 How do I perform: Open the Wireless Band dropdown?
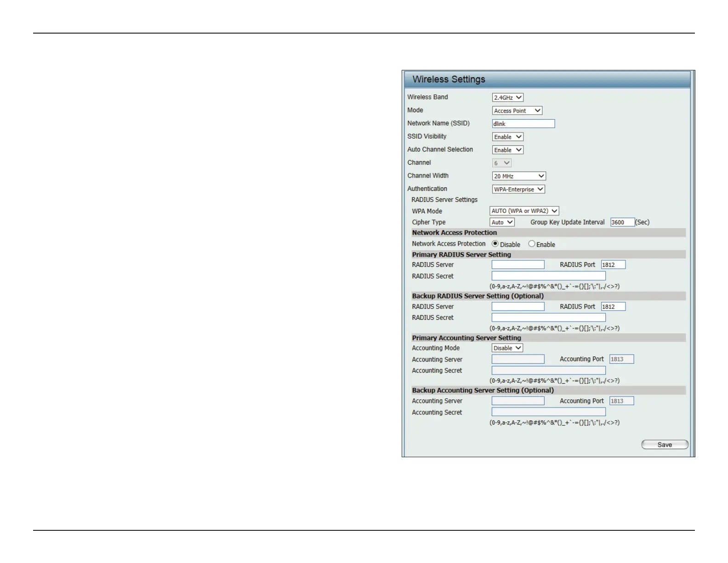coord(507,98)
